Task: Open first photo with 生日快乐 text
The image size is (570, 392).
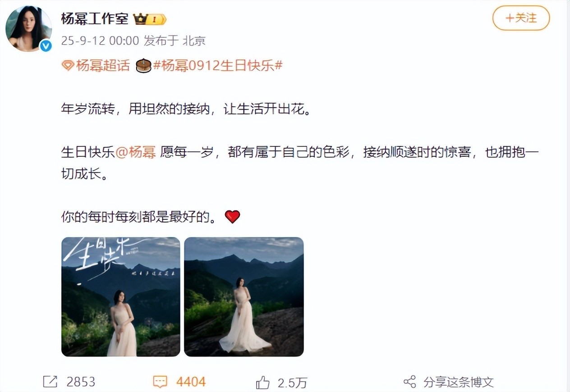Action: (x=121, y=297)
